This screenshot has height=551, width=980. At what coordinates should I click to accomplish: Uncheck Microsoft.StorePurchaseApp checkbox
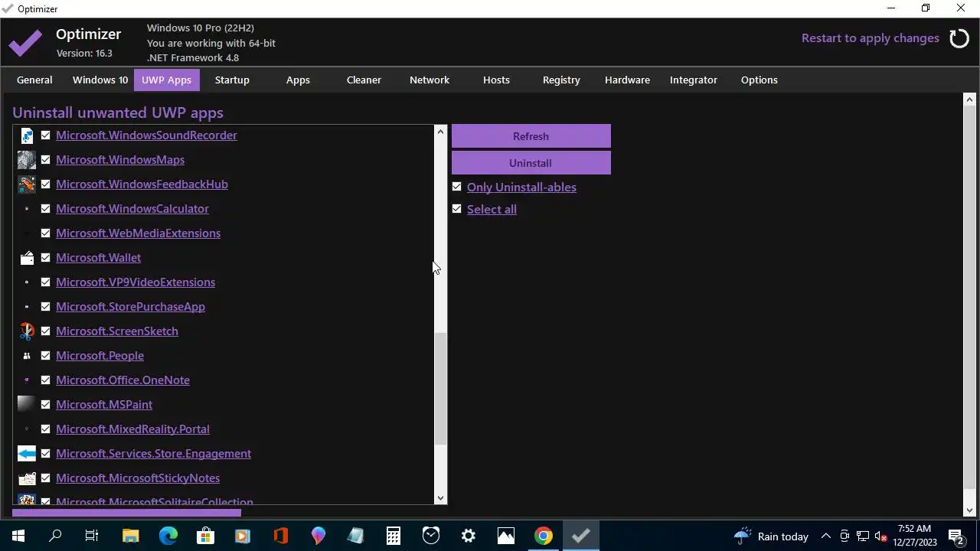click(45, 307)
